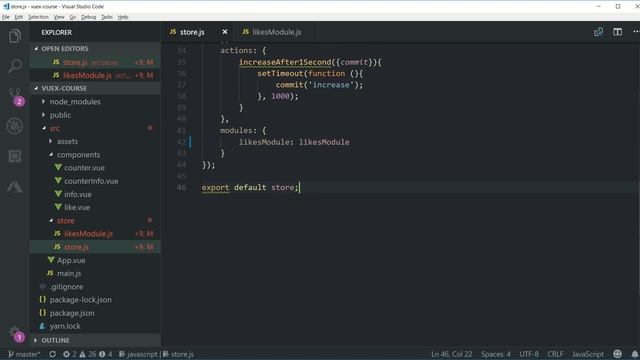Change file encoding UTF-8
640x360 pixels.
[529, 354]
